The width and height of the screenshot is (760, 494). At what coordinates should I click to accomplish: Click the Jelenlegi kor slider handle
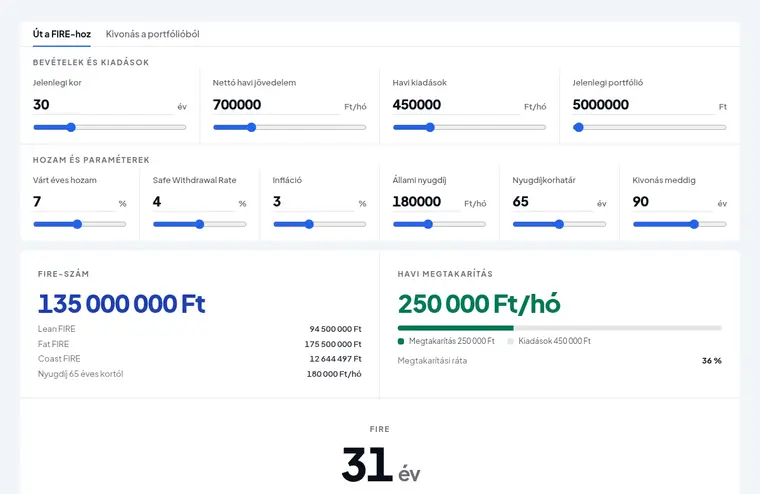point(71,127)
